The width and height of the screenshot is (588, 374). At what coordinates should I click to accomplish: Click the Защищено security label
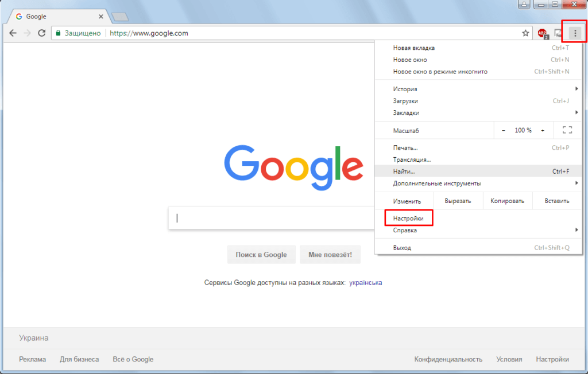click(83, 33)
